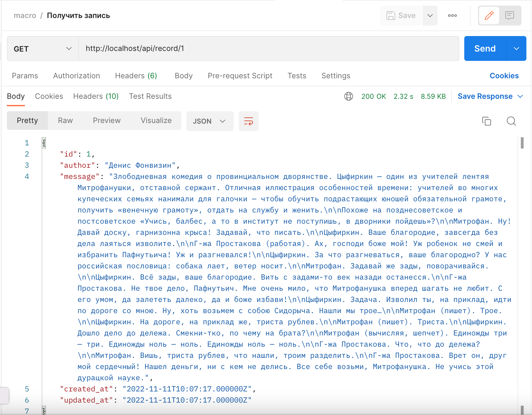View the Headers (10) response tab
The height and width of the screenshot is (415, 532).
[95, 96]
